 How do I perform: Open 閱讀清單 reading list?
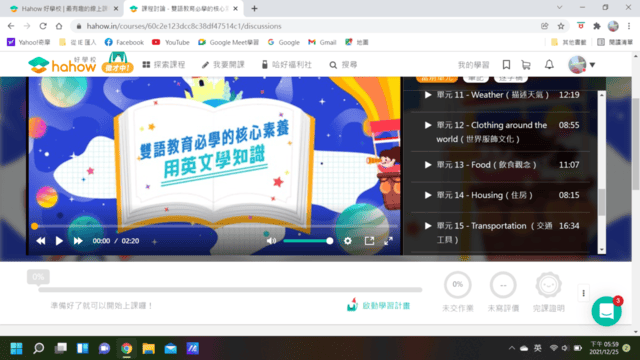point(615,42)
